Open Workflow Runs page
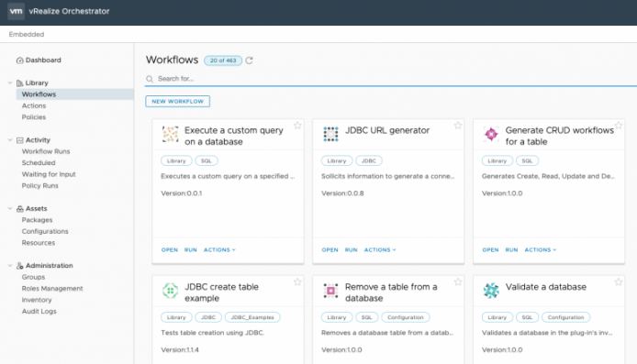 46,151
